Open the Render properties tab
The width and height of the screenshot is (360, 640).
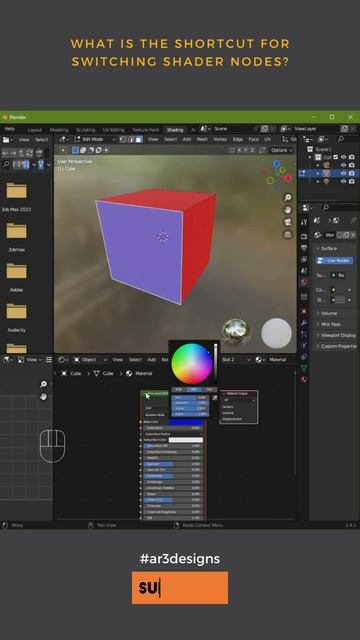[304, 236]
